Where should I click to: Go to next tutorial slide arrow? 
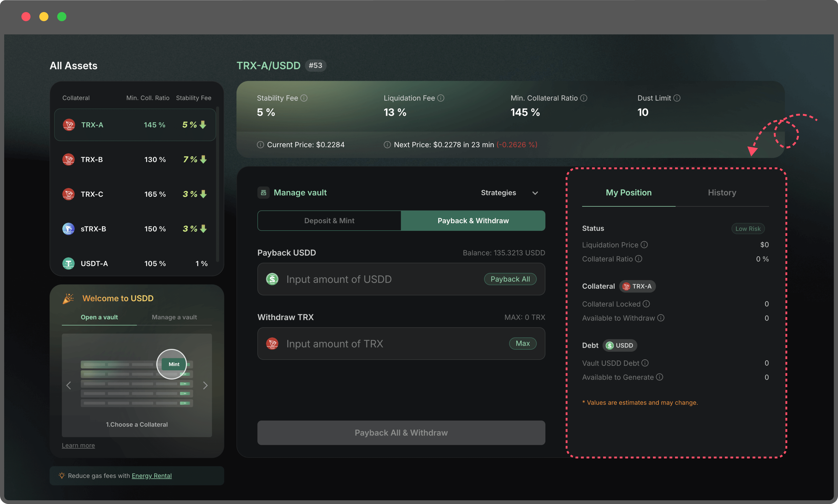click(205, 385)
